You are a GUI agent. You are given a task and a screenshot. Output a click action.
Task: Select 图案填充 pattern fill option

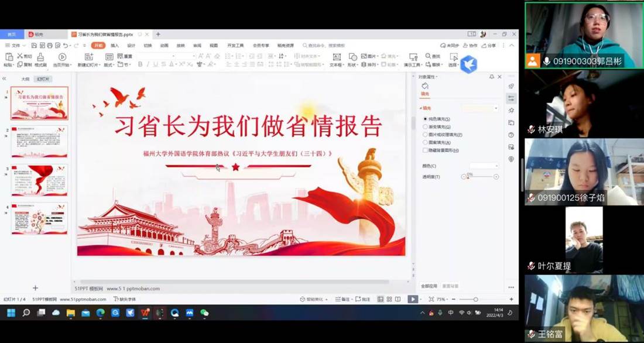pos(425,142)
